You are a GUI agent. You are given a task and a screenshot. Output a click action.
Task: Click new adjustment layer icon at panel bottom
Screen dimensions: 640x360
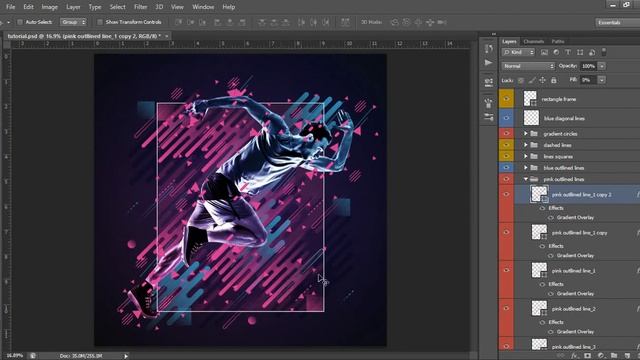(601, 356)
